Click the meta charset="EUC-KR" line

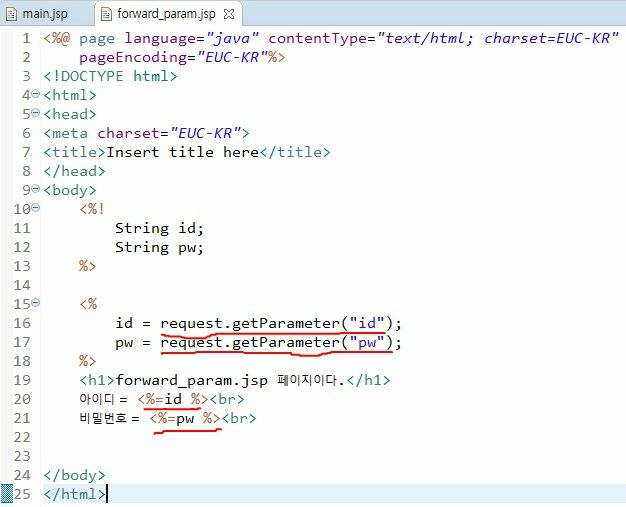(x=147, y=133)
